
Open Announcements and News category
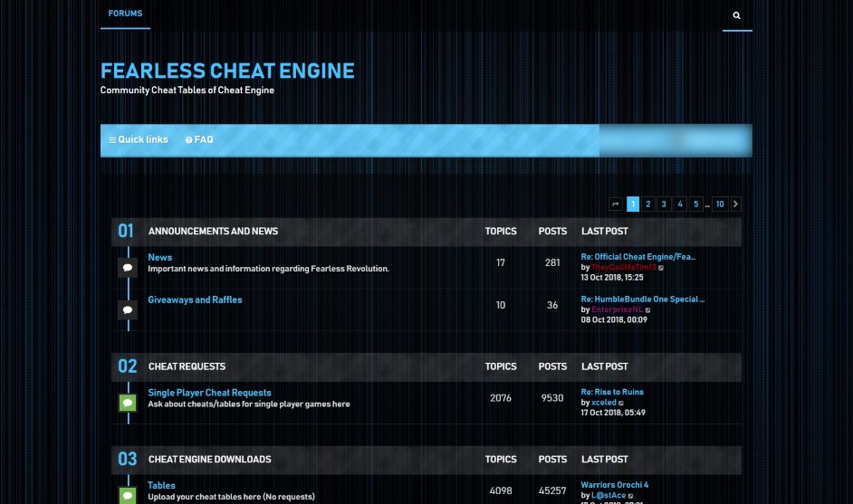click(214, 231)
